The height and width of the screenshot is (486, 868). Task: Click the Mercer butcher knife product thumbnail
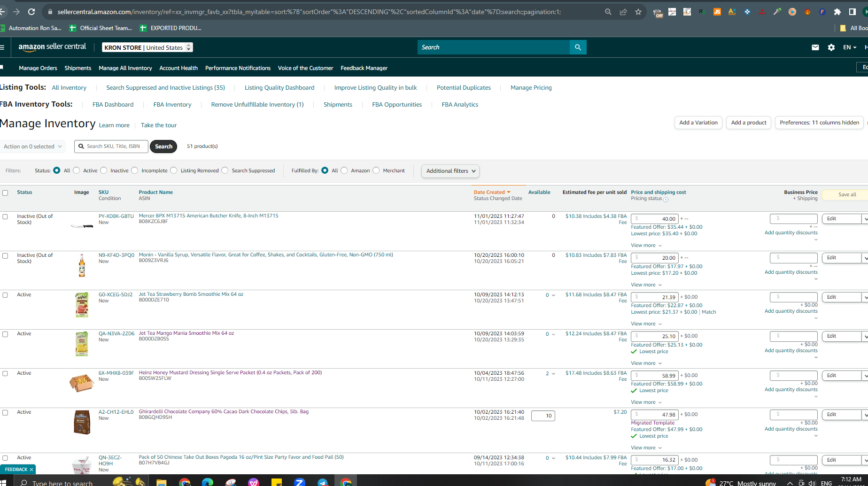[82, 226]
